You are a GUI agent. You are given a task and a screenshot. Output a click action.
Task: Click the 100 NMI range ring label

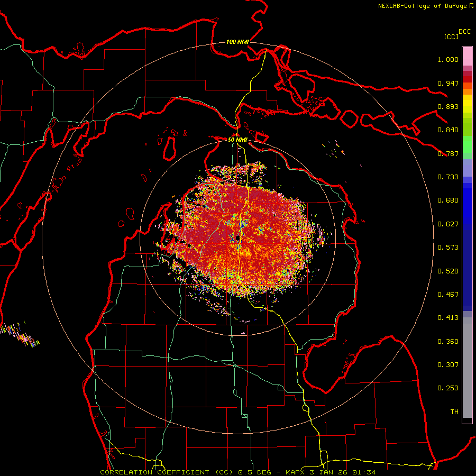tap(237, 42)
